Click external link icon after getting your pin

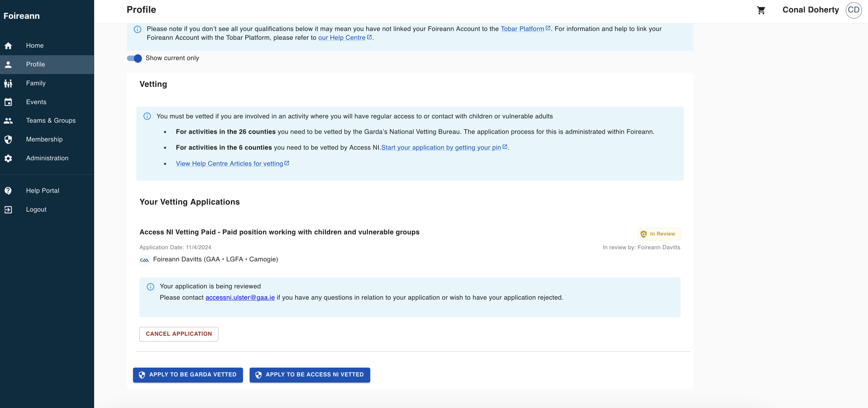point(505,147)
